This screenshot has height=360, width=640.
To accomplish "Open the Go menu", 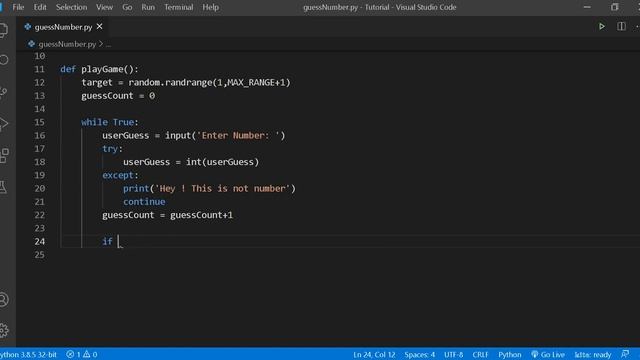I will 127,7.
